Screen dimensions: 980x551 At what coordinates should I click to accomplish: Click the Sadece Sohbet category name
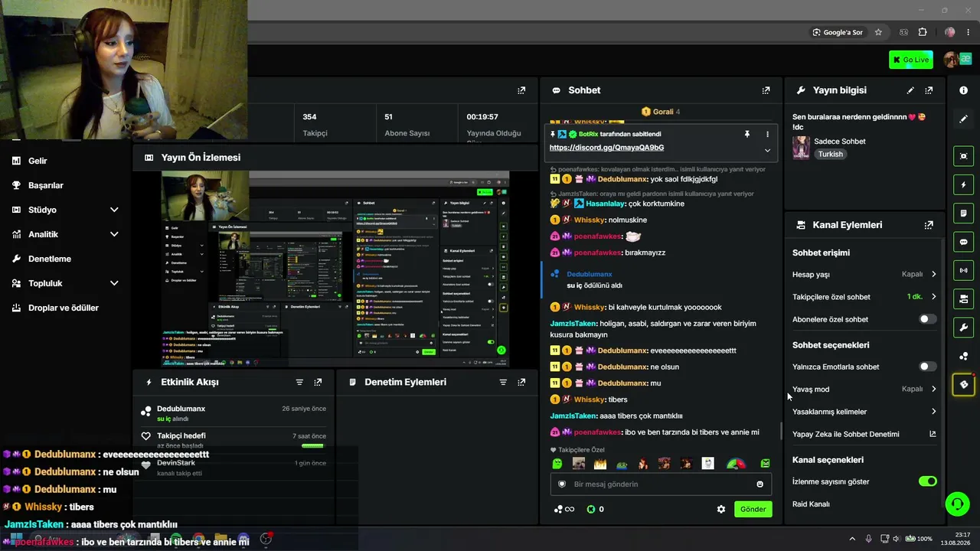coord(840,142)
